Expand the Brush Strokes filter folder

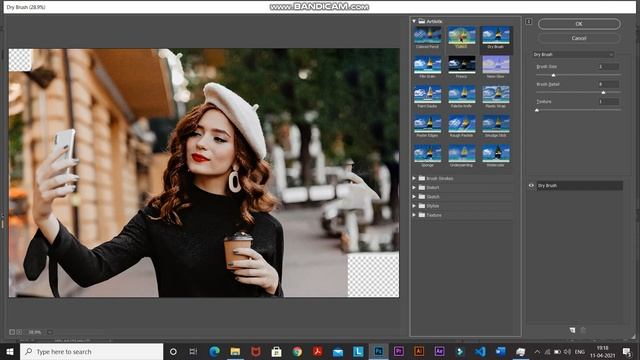(x=414, y=178)
